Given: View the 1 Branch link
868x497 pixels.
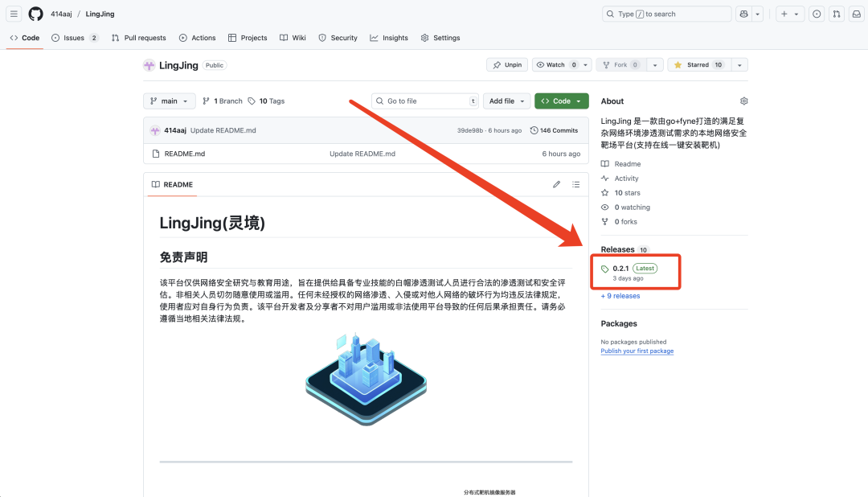Looking at the screenshot, I should point(223,101).
